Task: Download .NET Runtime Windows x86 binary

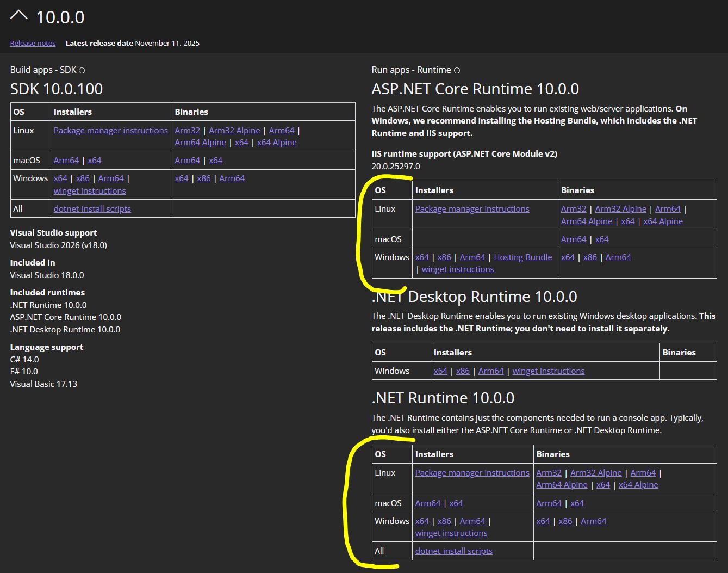Action: (x=565, y=521)
